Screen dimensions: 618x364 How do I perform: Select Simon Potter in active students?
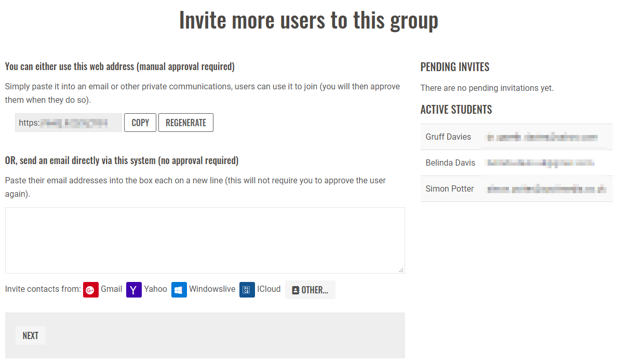tap(450, 189)
